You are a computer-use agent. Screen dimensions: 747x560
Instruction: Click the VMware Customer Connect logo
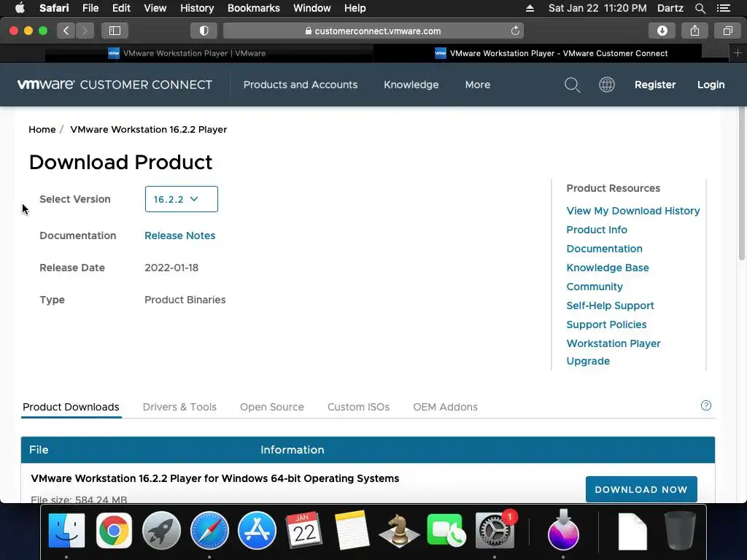point(115,85)
